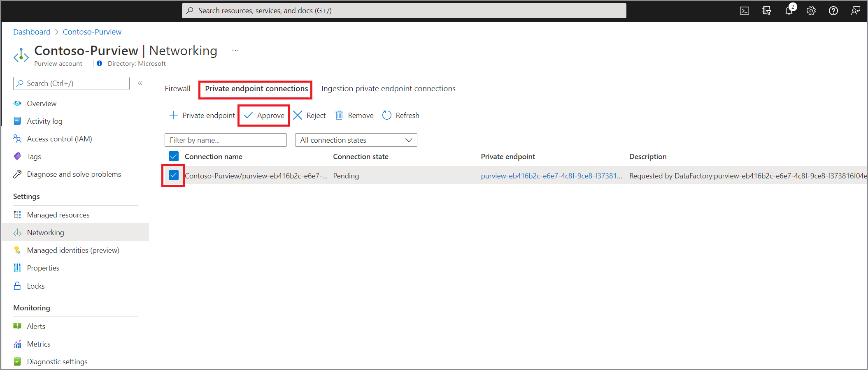Click the Access control (IAM) icon
The height and width of the screenshot is (370, 868).
click(17, 139)
